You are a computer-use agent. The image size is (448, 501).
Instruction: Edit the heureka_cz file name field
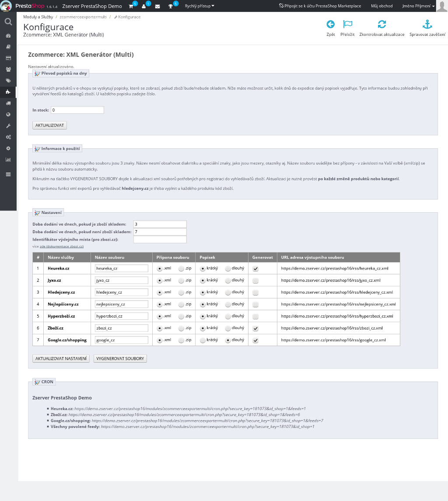(x=122, y=268)
